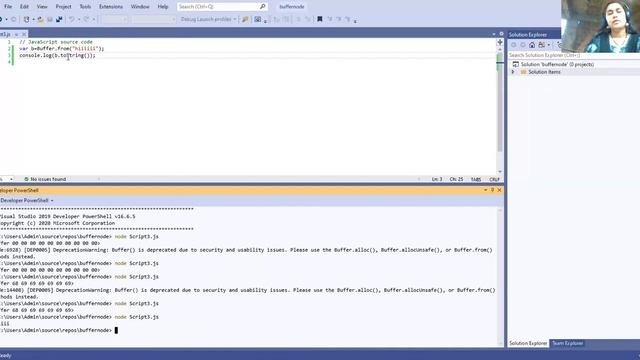Open the Help menu
Viewport: 640px width, 360px height.
pos(162,7)
